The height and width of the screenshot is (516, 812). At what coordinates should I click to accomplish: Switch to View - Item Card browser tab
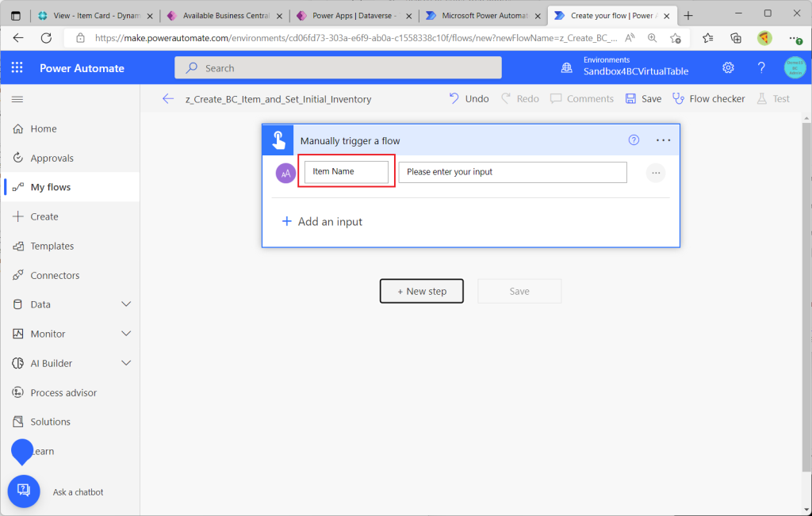click(95, 16)
